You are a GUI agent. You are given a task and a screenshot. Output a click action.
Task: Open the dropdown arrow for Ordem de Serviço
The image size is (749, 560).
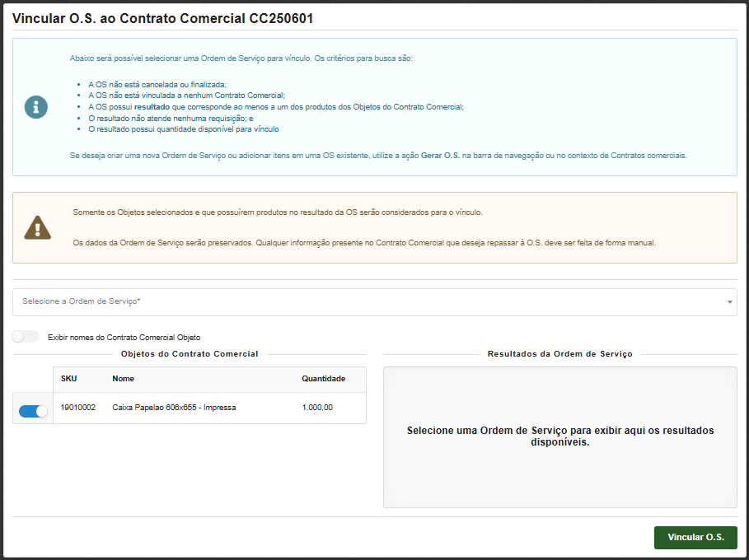click(x=728, y=302)
